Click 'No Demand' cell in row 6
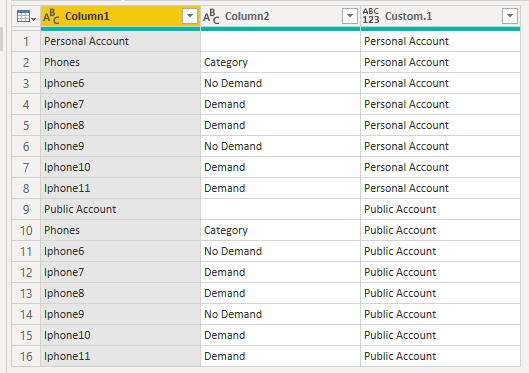Screen dimensions: 529x373 [x=280, y=146]
